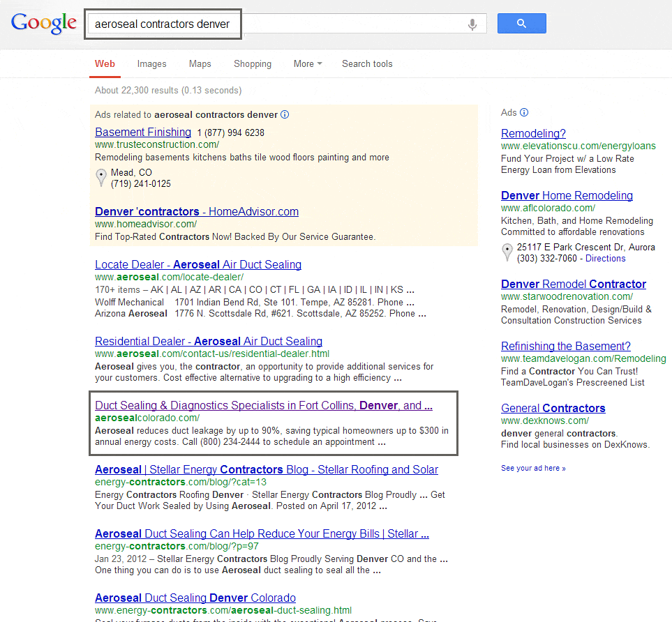This screenshot has height=622, width=672.
Task: Open the See your ad here link
Action: point(532,468)
